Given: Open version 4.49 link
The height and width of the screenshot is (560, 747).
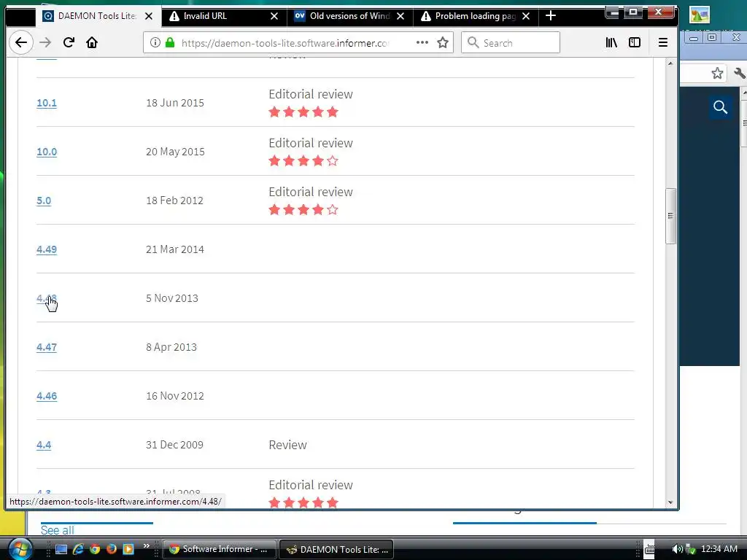Looking at the screenshot, I should [47, 249].
